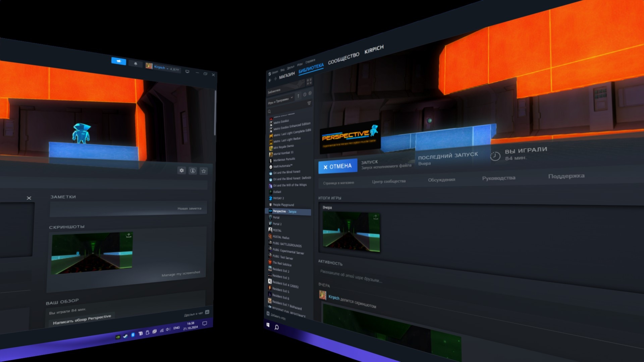
Task: Select Metro Exodus Enhanced Edition in library
Action: [290, 126]
